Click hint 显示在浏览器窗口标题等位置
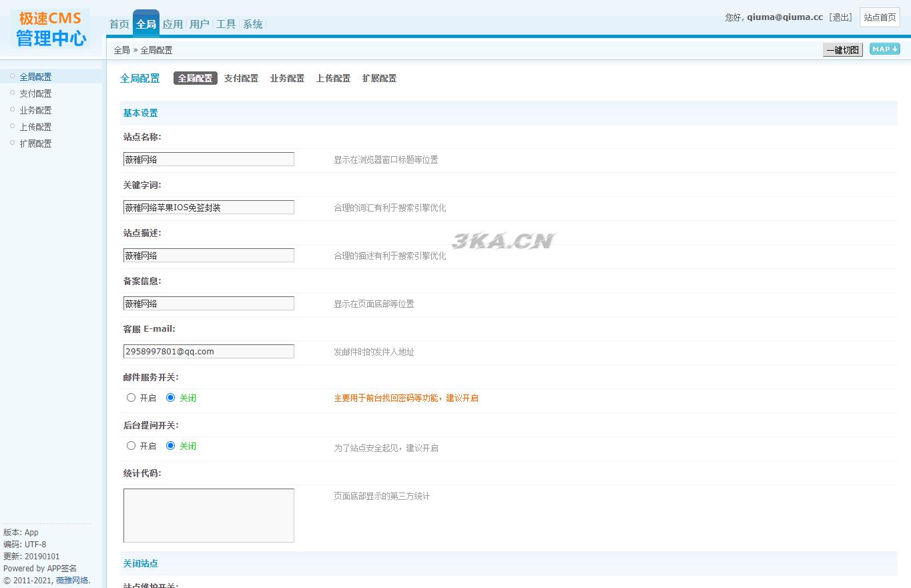Image resolution: width=911 pixels, height=588 pixels. pyautogui.click(x=386, y=160)
